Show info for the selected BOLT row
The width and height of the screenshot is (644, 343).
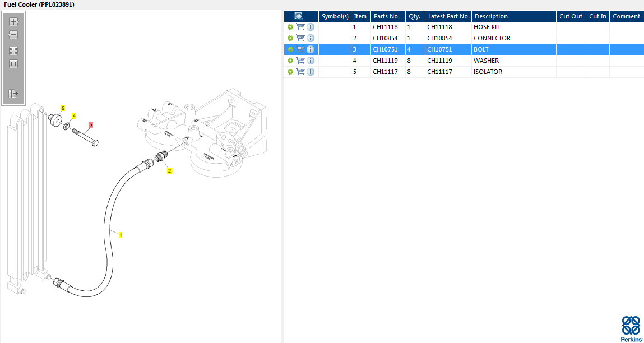pyautogui.click(x=311, y=49)
